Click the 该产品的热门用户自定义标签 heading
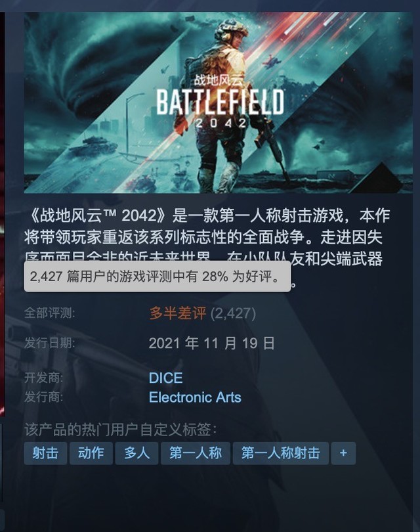The height and width of the screenshot is (532, 420). pos(120,430)
